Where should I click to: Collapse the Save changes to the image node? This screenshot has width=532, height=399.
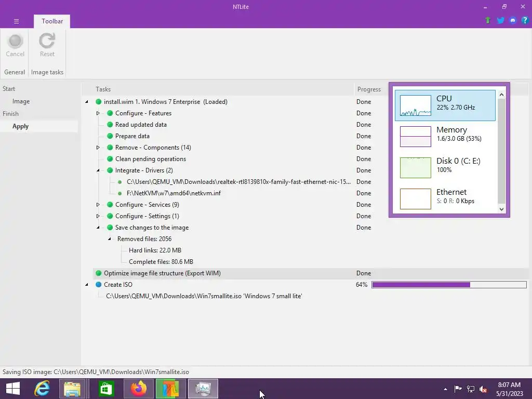[98, 228]
